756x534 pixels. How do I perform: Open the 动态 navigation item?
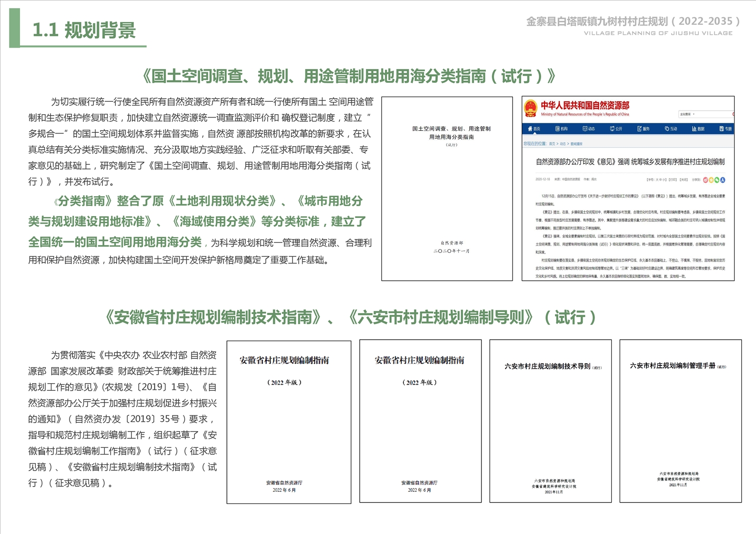(x=589, y=129)
